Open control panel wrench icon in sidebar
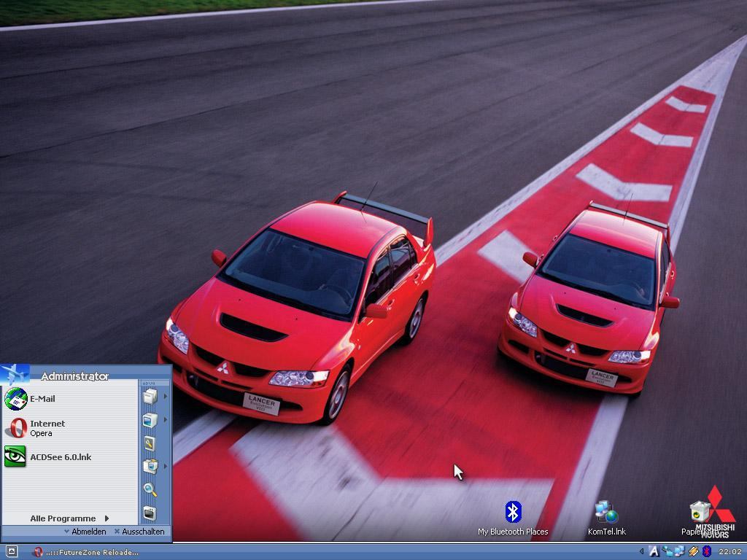Screen dimensions: 747x560 pos(150,443)
